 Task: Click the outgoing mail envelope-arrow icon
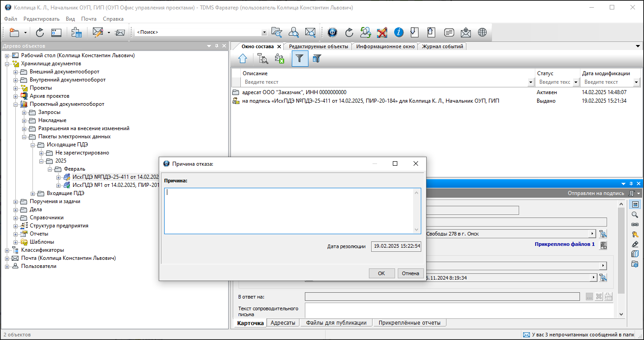click(466, 32)
